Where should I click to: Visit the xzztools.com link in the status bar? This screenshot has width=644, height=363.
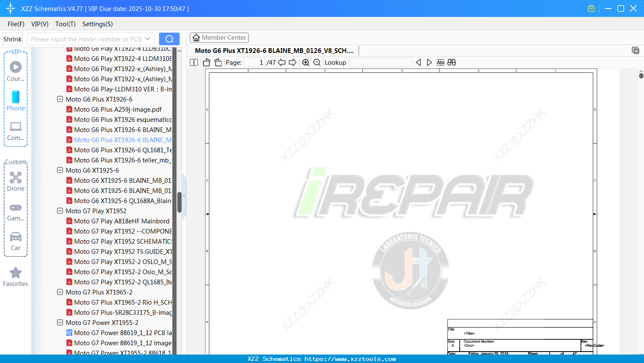(350, 359)
